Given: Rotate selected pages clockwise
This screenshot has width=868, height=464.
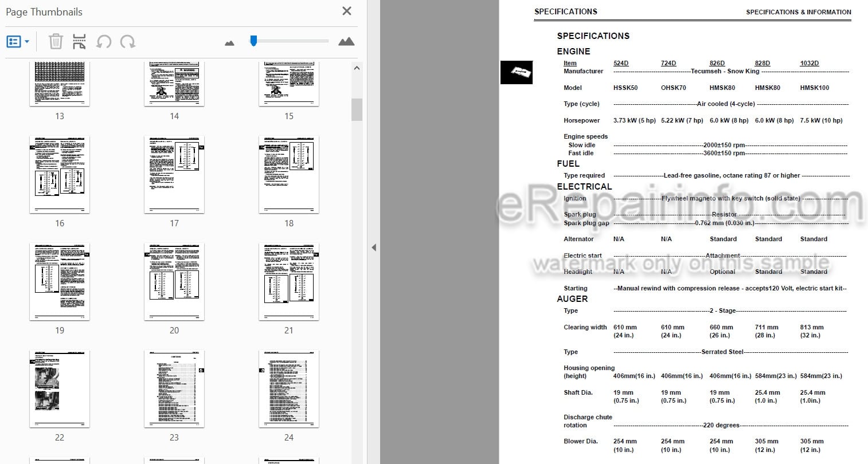Looking at the screenshot, I should click(128, 41).
